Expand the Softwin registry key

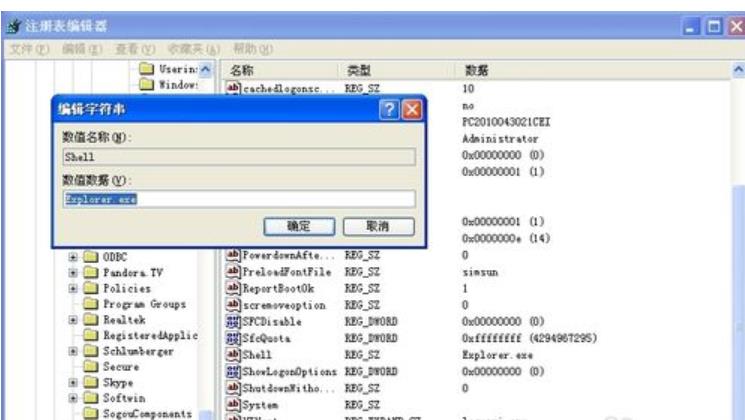74,397
